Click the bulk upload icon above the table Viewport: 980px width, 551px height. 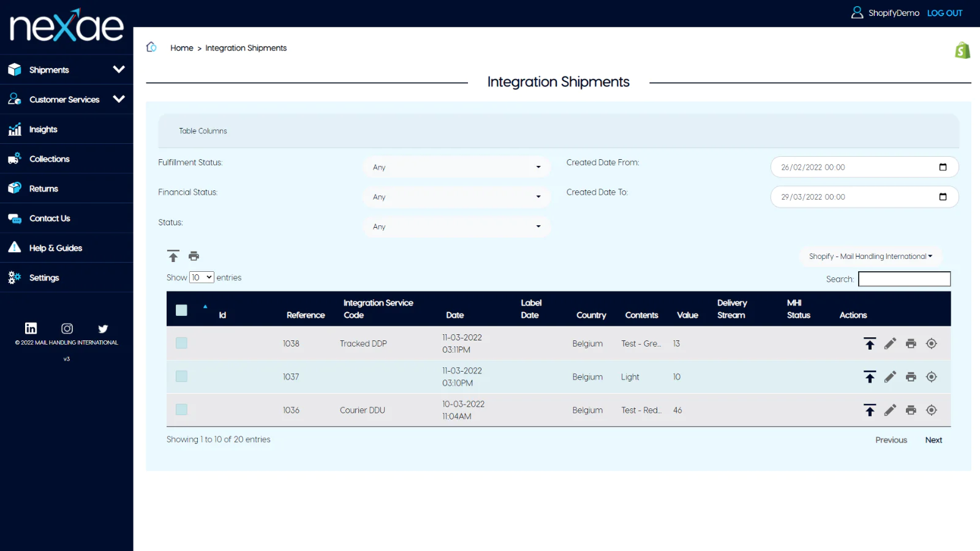point(173,256)
